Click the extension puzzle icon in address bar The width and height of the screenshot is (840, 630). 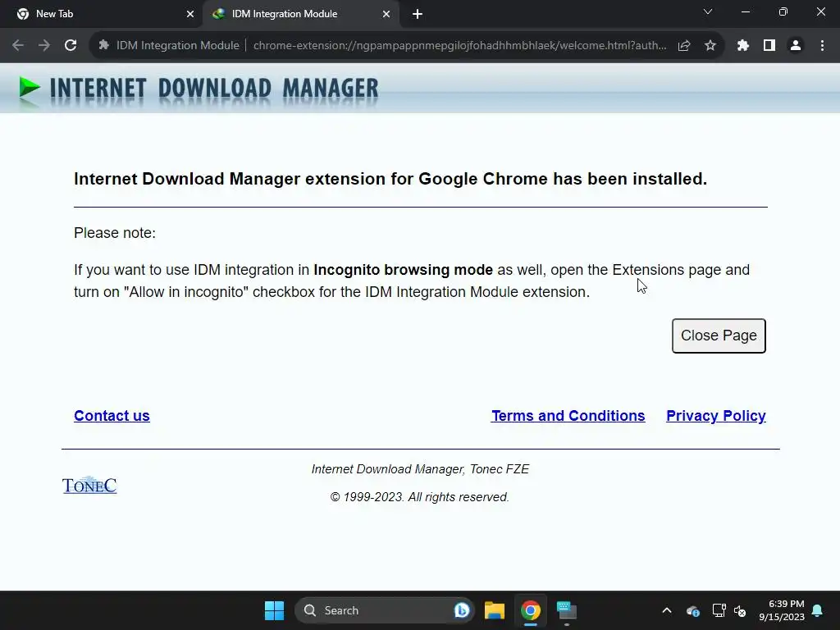104,46
